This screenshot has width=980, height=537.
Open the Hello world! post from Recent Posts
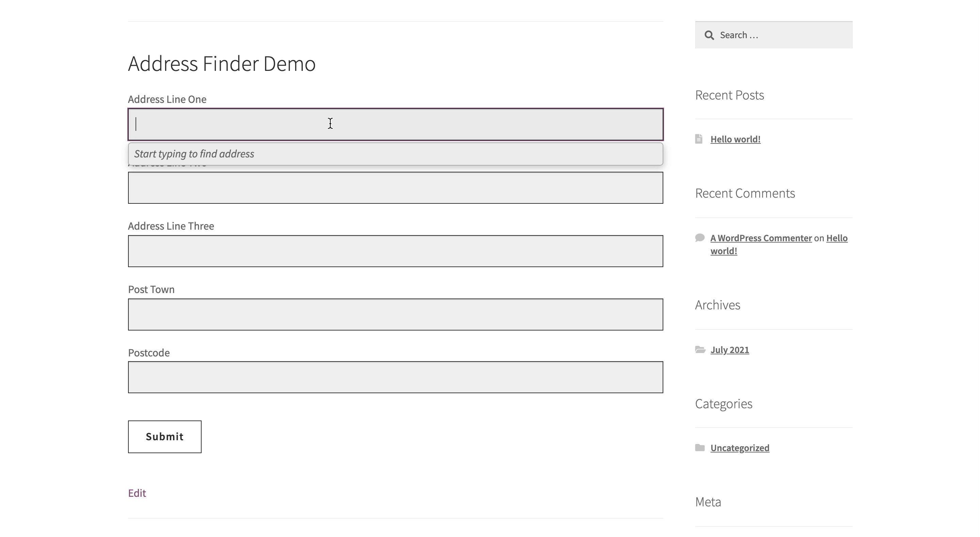(x=735, y=139)
